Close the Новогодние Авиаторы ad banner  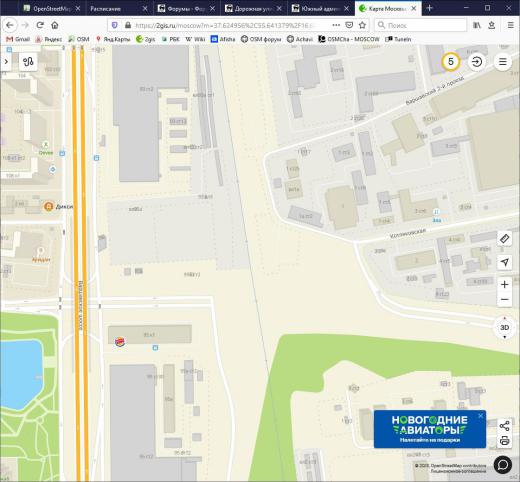click(x=480, y=416)
